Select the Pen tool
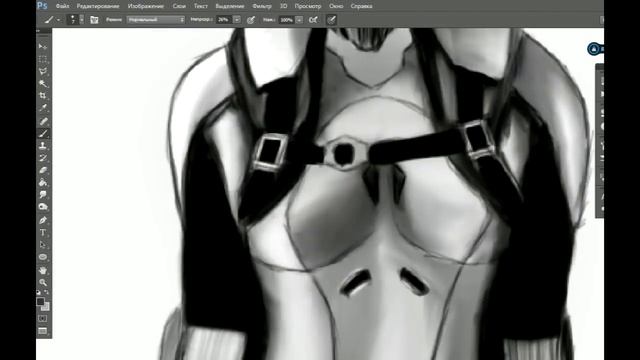This screenshot has width=640, height=360. click(42, 220)
